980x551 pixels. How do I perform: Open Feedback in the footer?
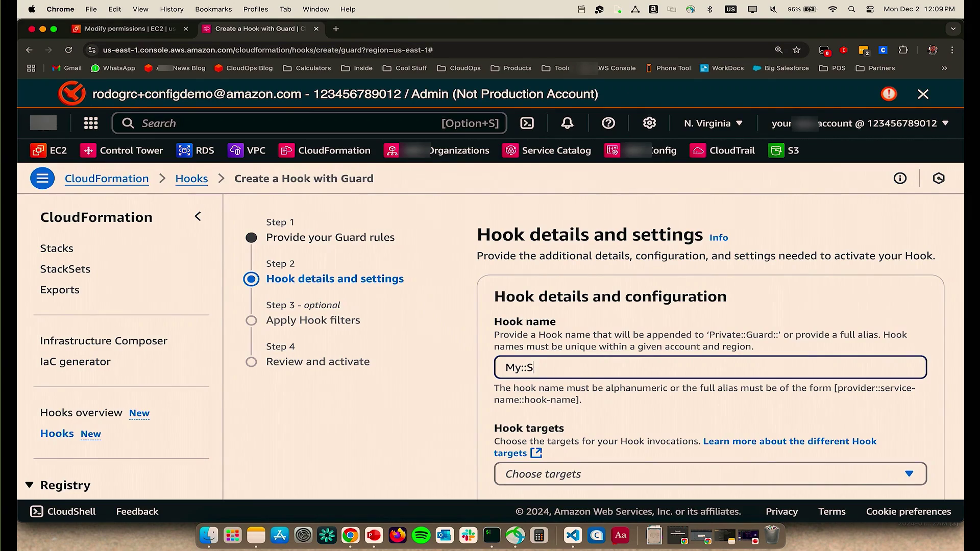click(137, 511)
